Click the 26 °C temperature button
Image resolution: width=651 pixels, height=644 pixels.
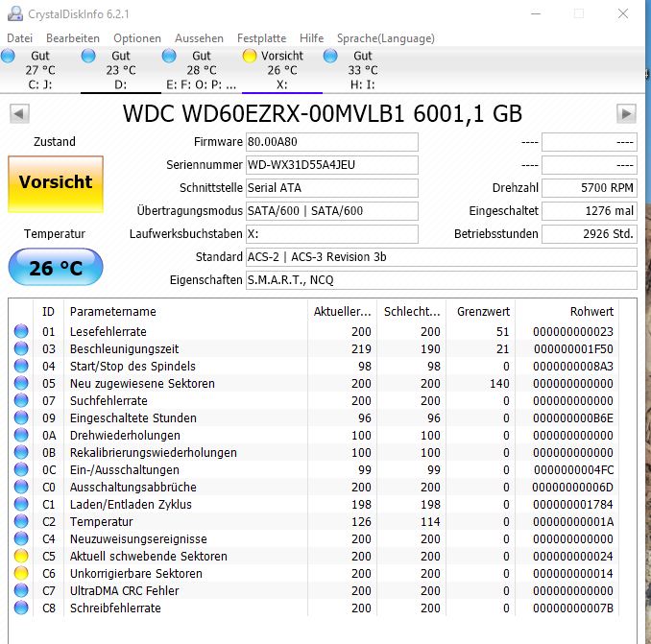(x=56, y=267)
